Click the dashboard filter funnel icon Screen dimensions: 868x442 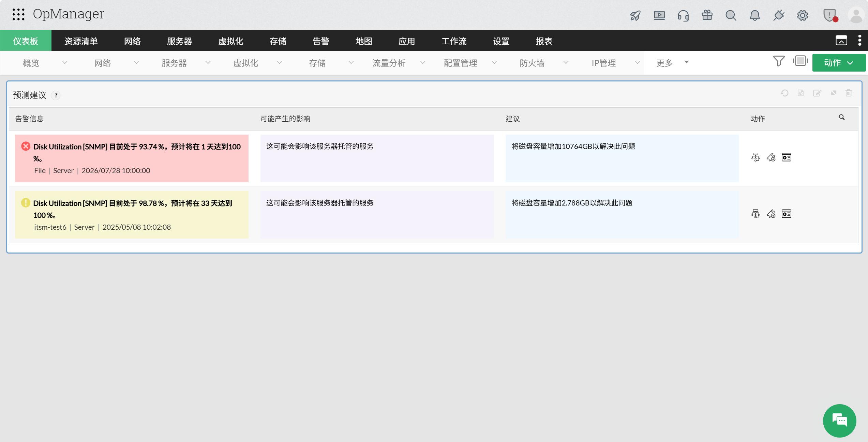[x=779, y=61]
